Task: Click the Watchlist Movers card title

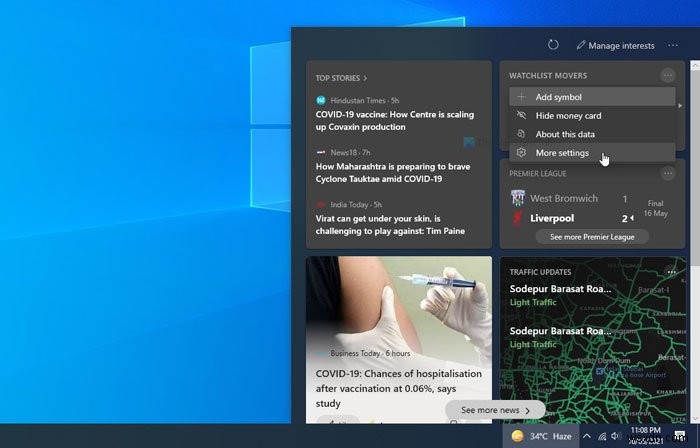Action: [x=548, y=76]
